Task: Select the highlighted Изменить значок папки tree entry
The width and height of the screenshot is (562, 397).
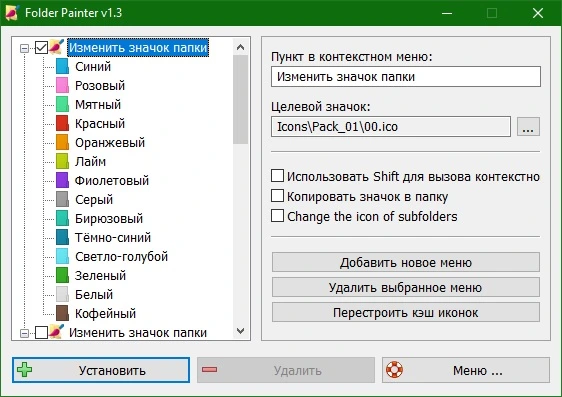Action: tap(138, 48)
